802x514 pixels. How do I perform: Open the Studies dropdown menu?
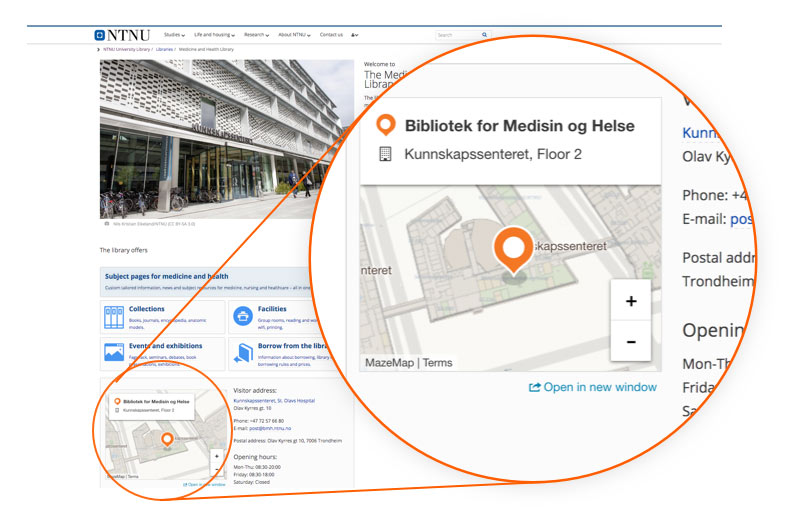point(174,35)
